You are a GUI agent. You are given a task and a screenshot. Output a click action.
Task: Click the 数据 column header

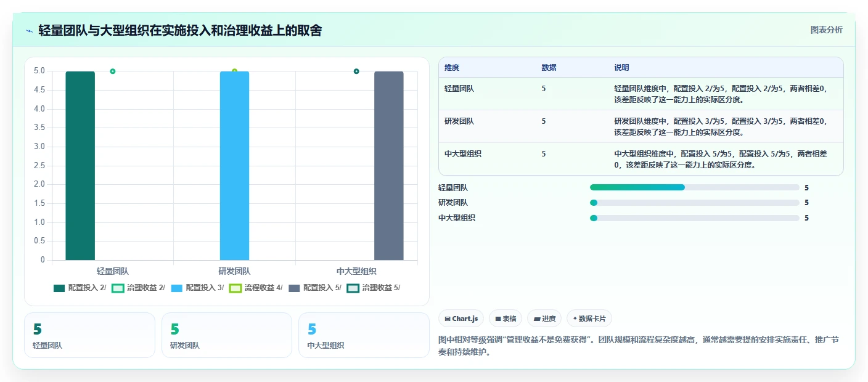pos(549,68)
